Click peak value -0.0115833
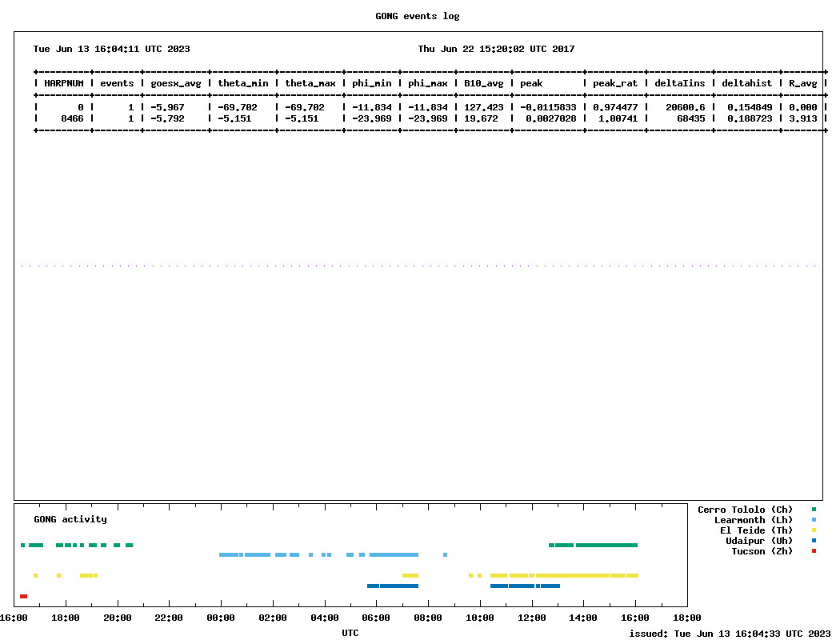 click(x=548, y=108)
